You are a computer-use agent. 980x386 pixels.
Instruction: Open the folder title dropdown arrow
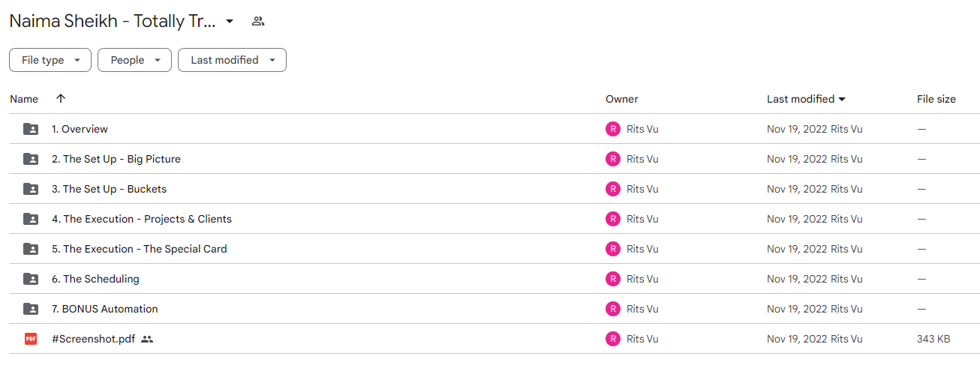pyautogui.click(x=230, y=21)
